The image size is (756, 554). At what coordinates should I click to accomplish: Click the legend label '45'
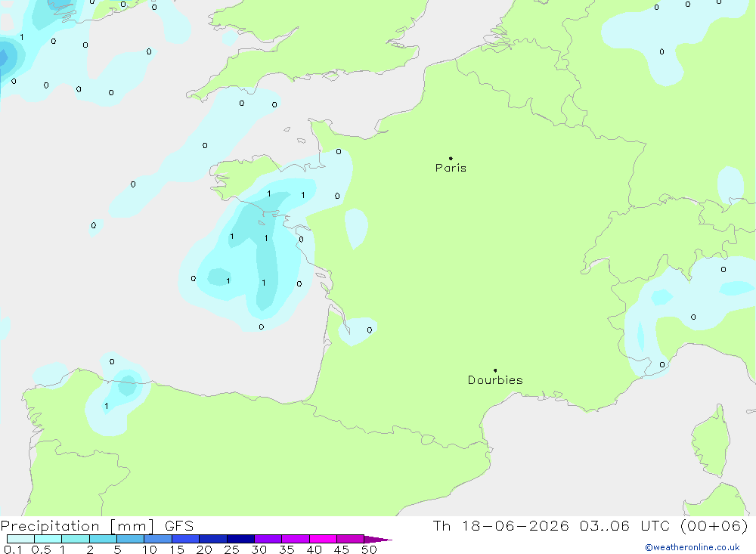[342, 549]
